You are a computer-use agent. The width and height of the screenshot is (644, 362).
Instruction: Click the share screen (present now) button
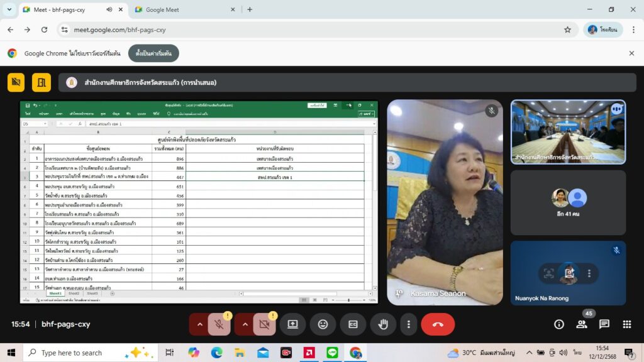point(292,324)
